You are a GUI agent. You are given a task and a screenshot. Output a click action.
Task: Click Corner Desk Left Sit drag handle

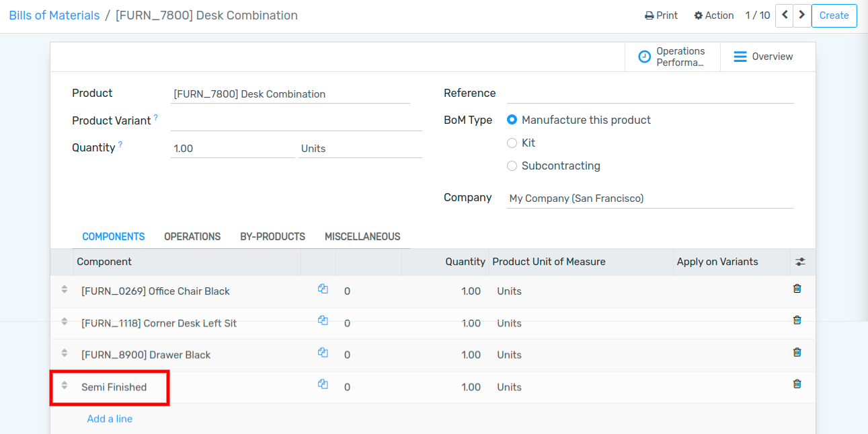coord(65,322)
